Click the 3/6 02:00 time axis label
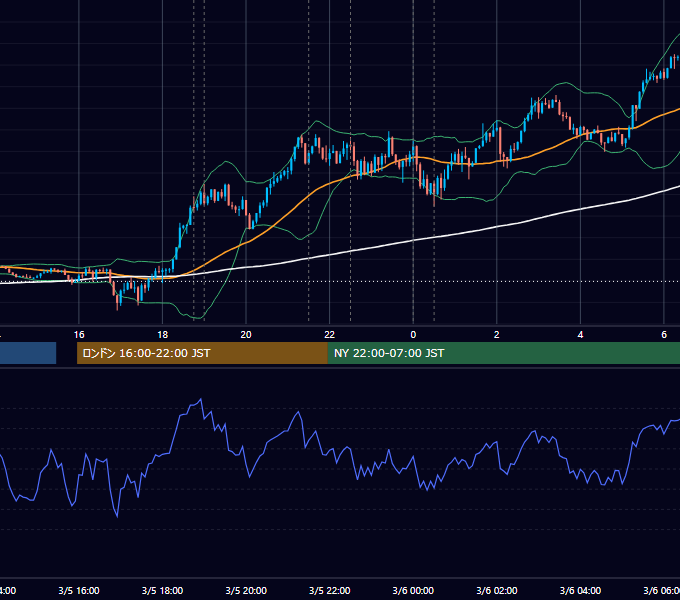The height and width of the screenshot is (600, 680). point(497,590)
